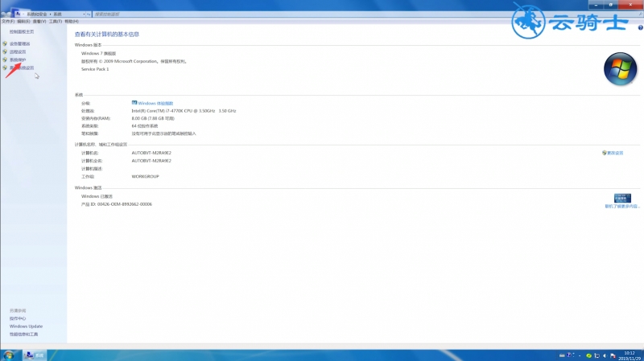Click 系统 breadcrumb in address bar

click(x=57, y=14)
